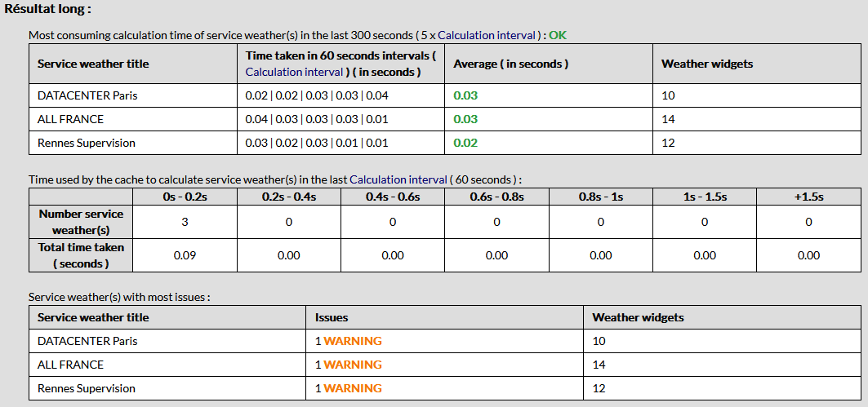Select the WARNING status for ALL FRANCE
Viewport: 868px width, 407px height.
[353, 365]
